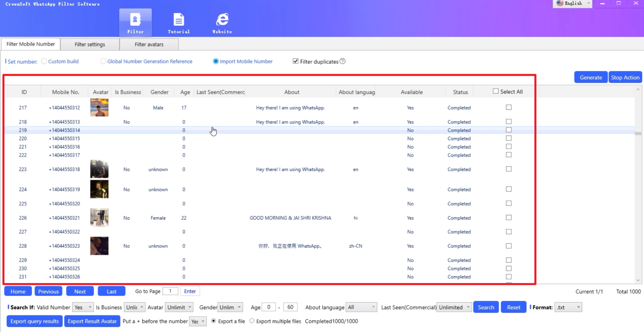Open avatar thumbnail for ID 224
The image size is (644, 332).
coord(99,189)
